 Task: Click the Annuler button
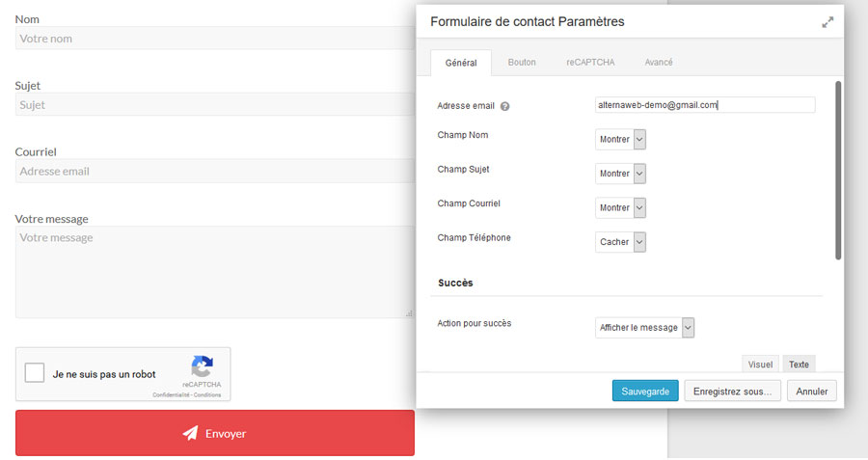point(812,391)
